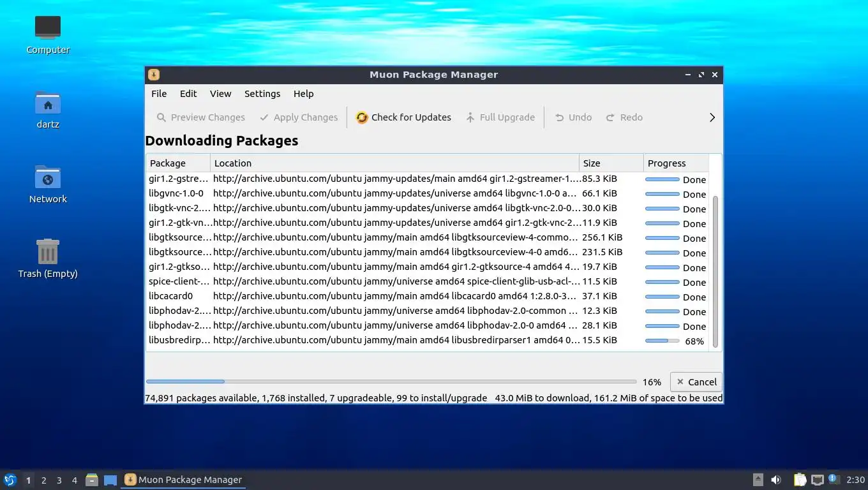Click the 43.0 MiB to download status text

(542, 398)
